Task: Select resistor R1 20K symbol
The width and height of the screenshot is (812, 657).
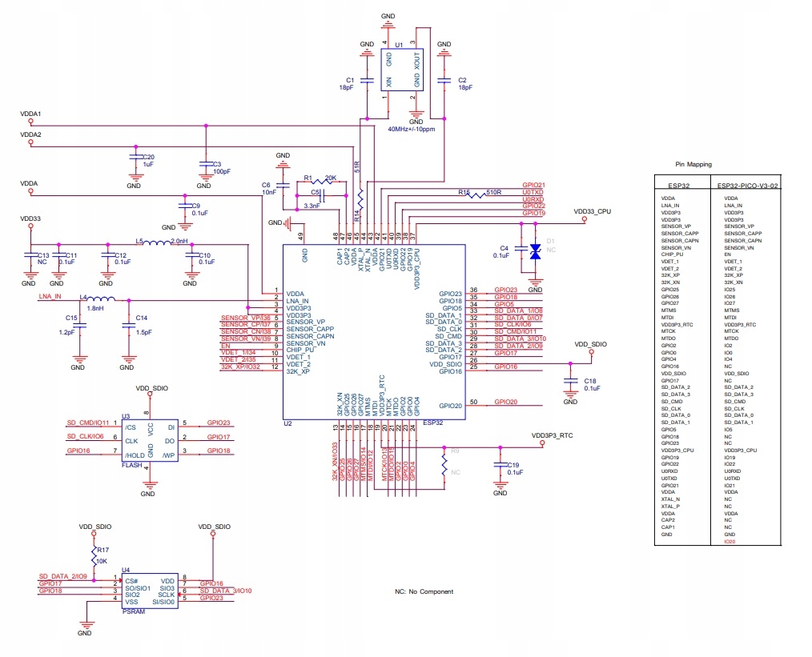Action: pyautogui.click(x=324, y=182)
